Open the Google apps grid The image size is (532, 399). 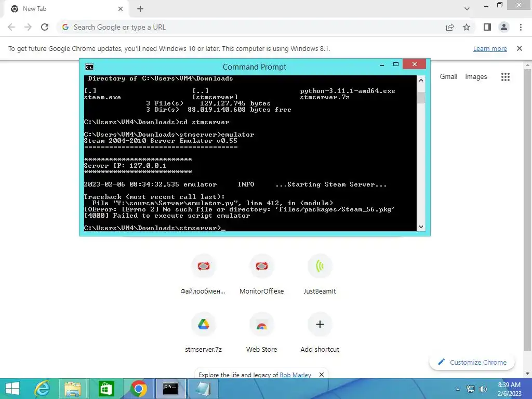pyautogui.click(x=506, y=77)
